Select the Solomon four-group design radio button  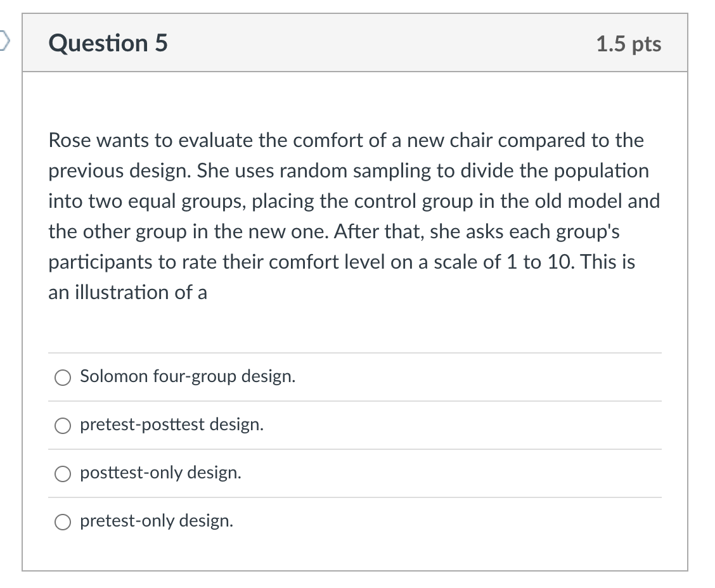[x=63, y=378]
